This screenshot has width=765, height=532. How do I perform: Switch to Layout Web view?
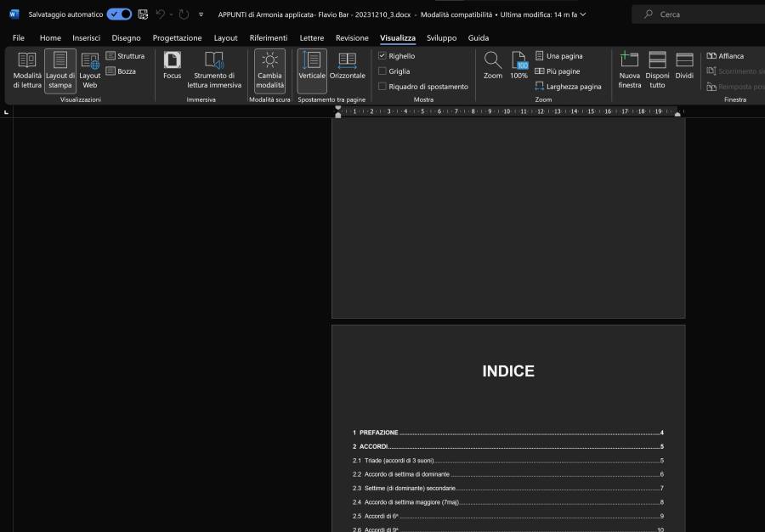(x=90, y=69)
